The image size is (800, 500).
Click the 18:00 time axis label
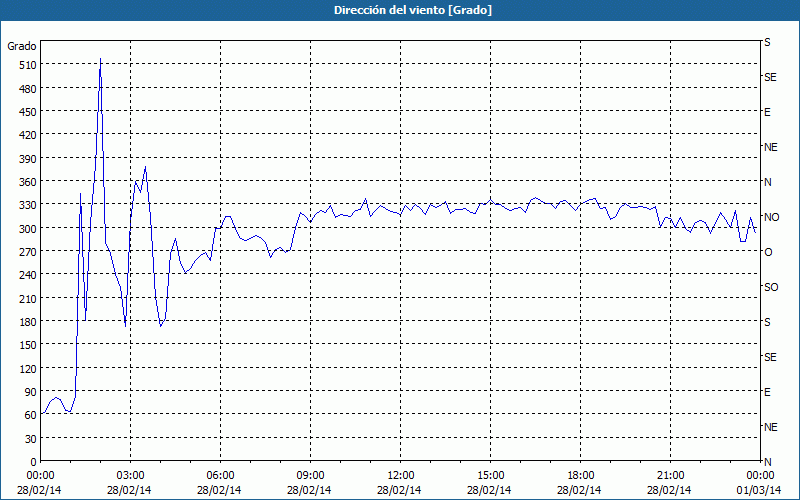pos(581,476)
